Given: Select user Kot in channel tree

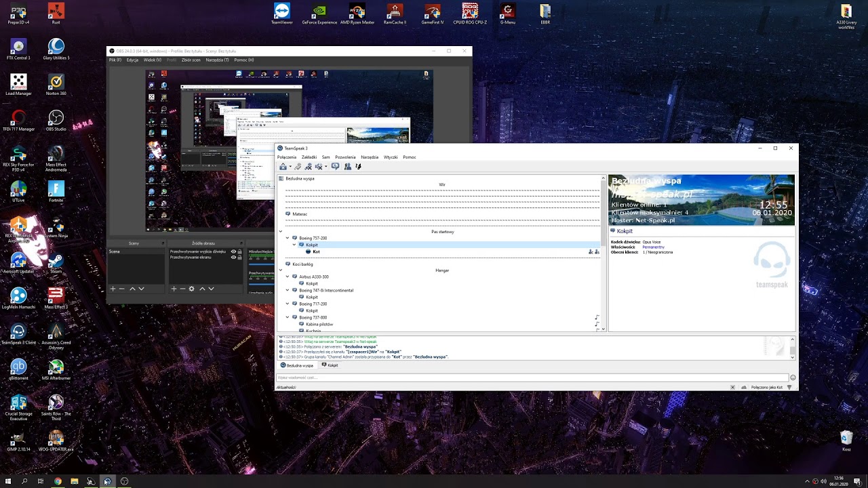Looking at the screenshot, I should click(316, 251).
